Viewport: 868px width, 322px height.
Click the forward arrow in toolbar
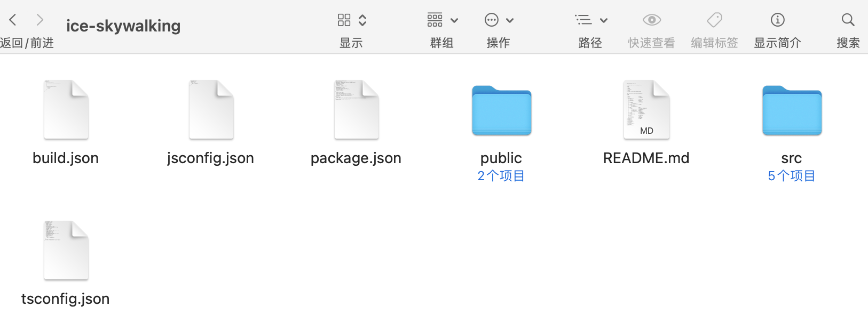click(x=40, y=20)
